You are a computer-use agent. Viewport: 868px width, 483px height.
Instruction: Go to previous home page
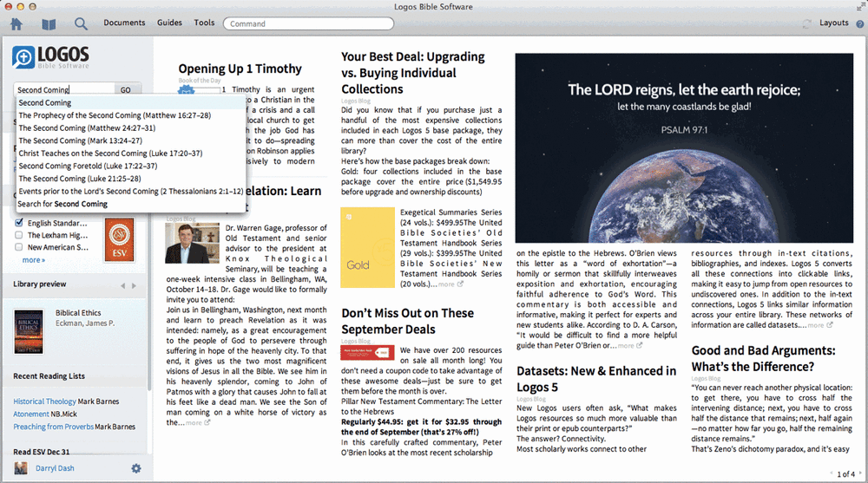(832, 473)
